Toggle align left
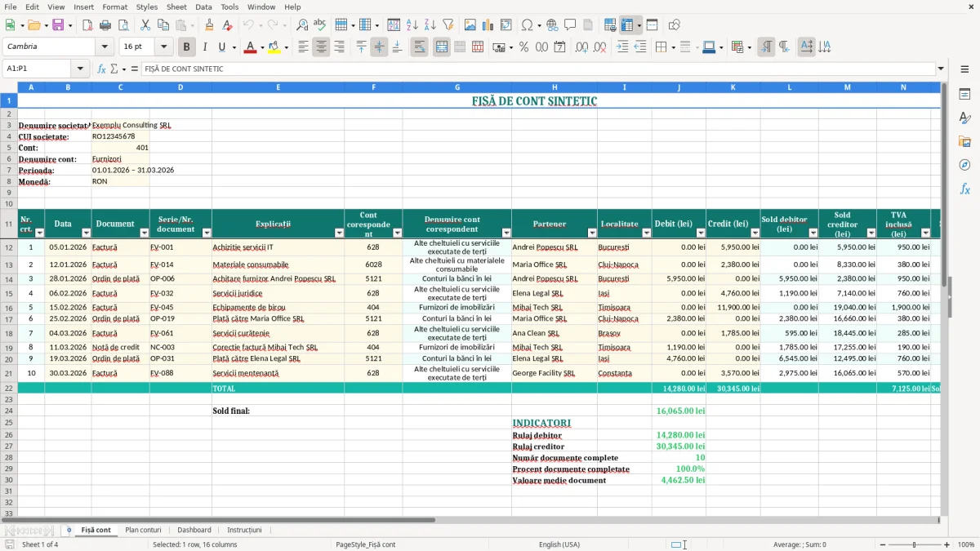980x551 pixels. [x=303, y=47]
